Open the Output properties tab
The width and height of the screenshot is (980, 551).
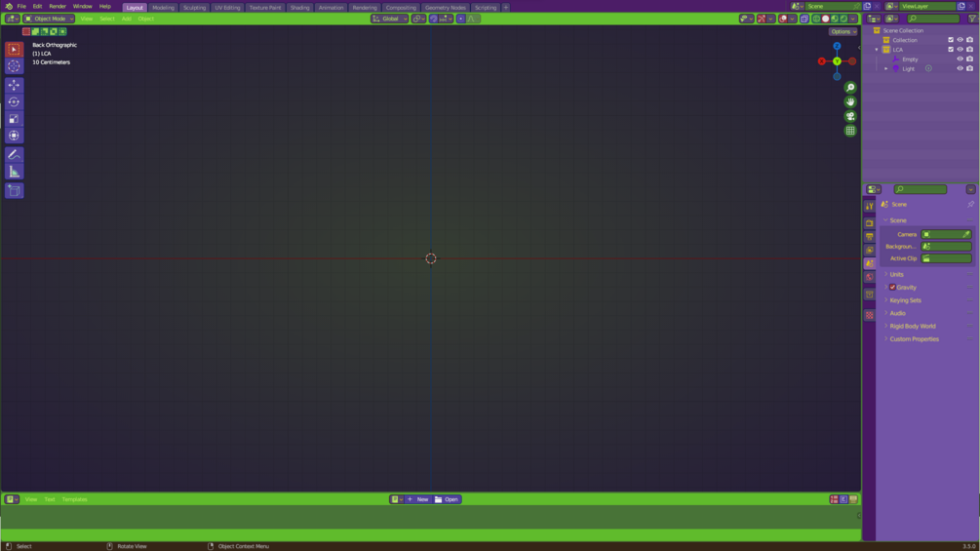[870, 237]
